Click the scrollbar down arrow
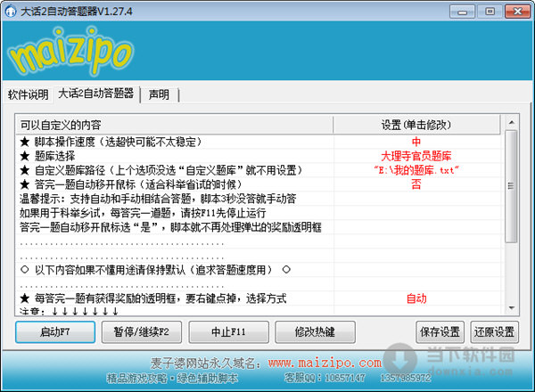 click(511, 307)
